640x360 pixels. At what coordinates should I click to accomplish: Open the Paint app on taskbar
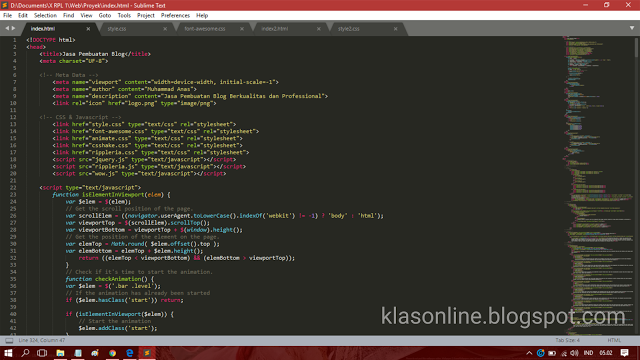coord(95,353)
